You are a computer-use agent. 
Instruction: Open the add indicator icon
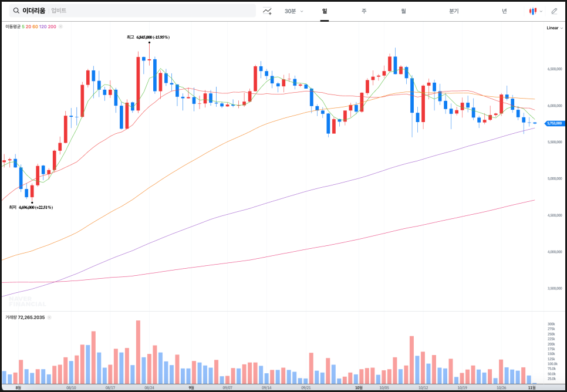click(x=267, y=11)
